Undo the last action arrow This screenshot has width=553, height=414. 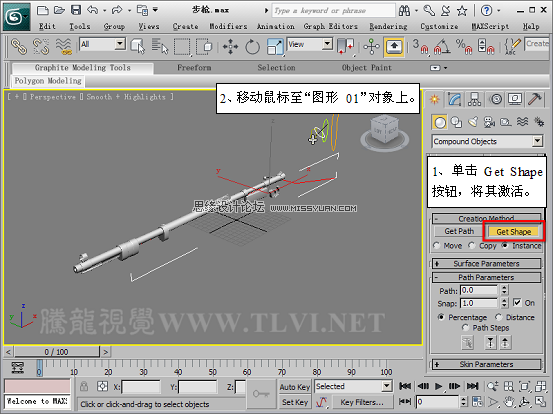93,10
